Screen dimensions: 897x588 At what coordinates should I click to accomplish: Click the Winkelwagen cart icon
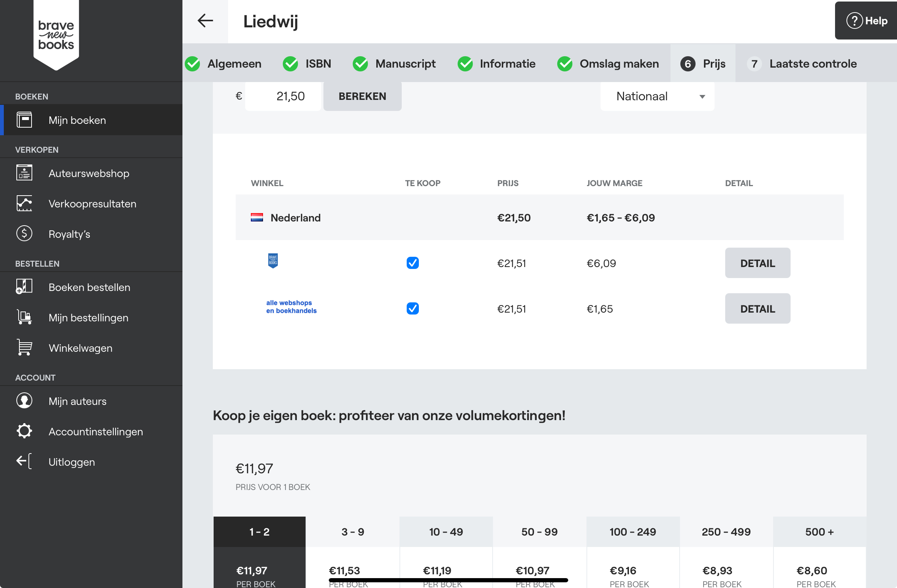point(24,348)
